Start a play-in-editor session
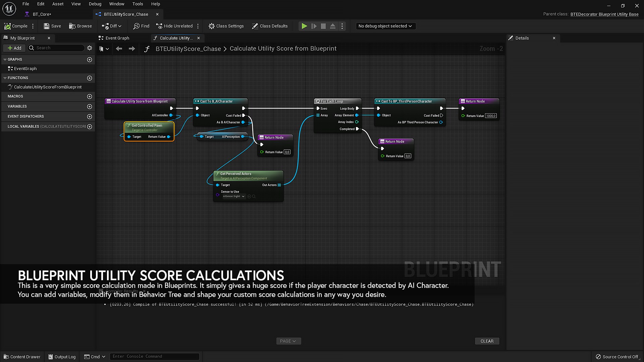The image size is (644, 362). [304, 26]
